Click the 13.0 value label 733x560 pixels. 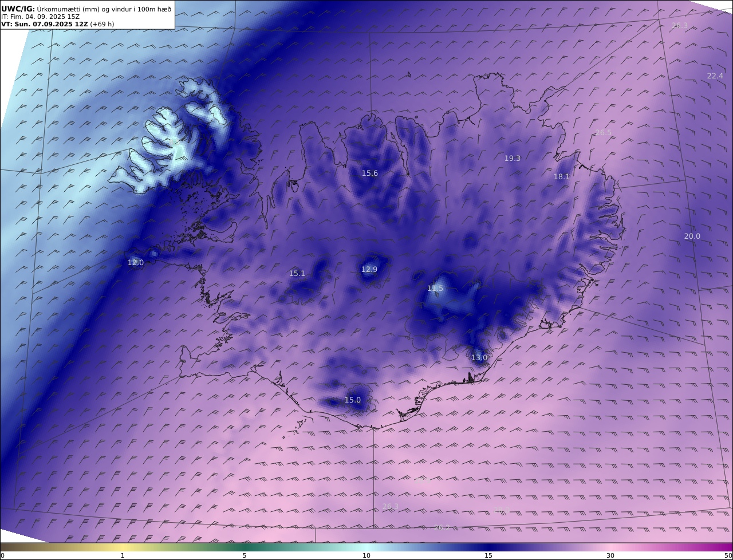tap(479, 357)
